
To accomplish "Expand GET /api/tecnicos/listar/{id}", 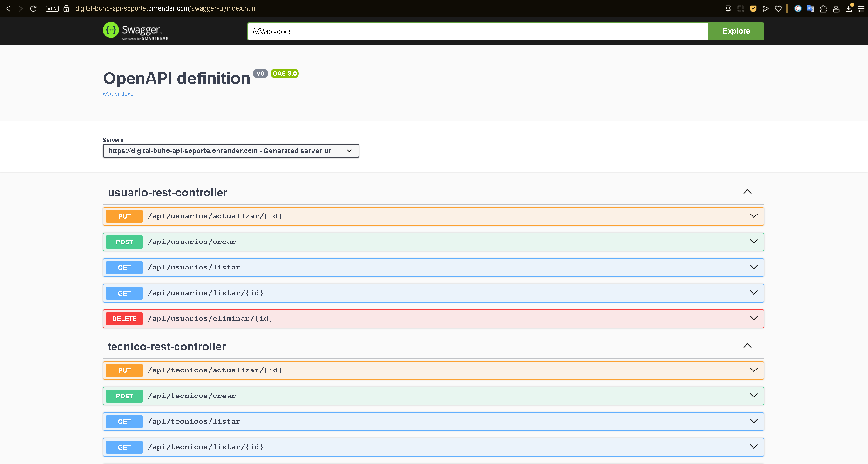I will coord(434,447).
